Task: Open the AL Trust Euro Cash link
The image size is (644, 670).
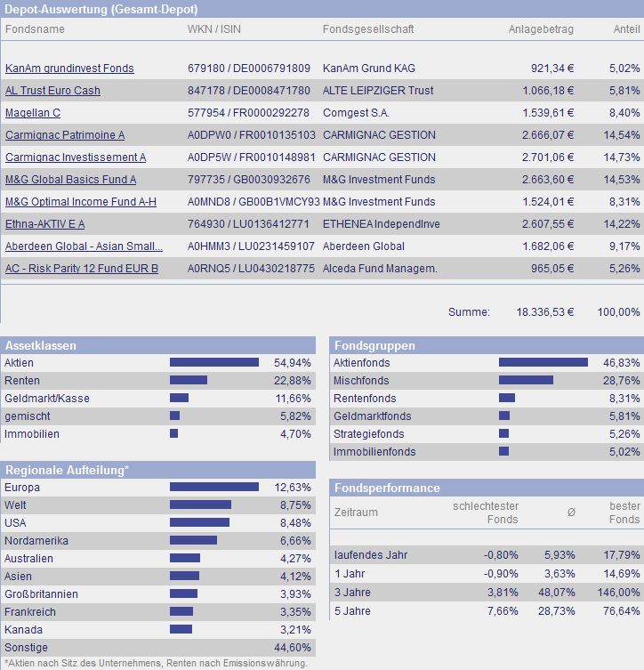Action: pos(52,91)
